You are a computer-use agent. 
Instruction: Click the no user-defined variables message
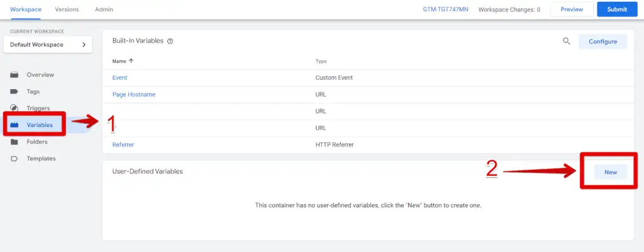point(368,205)
